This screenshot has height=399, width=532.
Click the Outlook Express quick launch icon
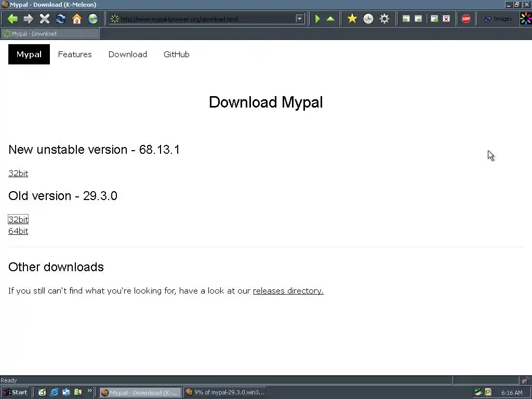(66, 392)
